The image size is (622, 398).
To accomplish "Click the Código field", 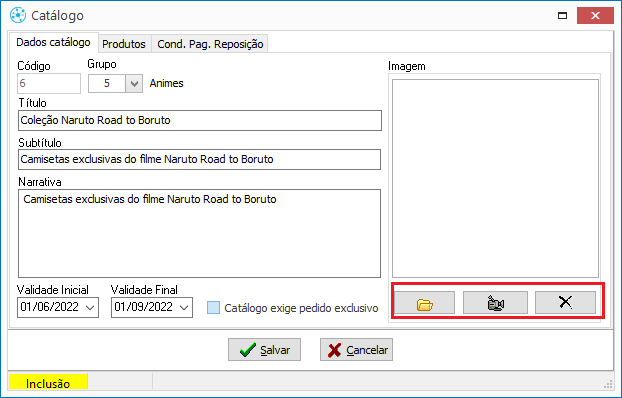I will pyautogui.click(x=49, y=83).
